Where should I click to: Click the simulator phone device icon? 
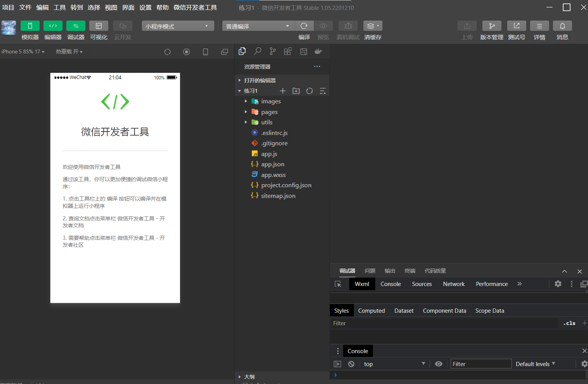(x=206, y=52)
